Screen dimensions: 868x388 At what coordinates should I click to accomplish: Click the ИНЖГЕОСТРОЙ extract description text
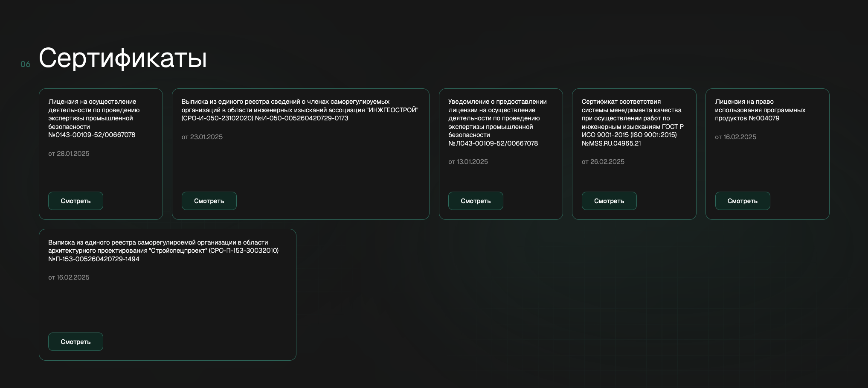pos(299,110)
